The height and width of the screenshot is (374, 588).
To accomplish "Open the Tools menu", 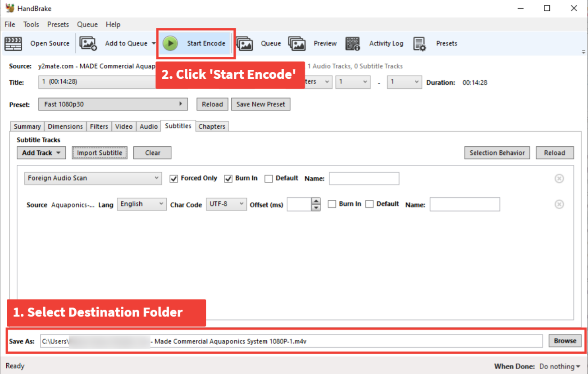I will (31, 24).
